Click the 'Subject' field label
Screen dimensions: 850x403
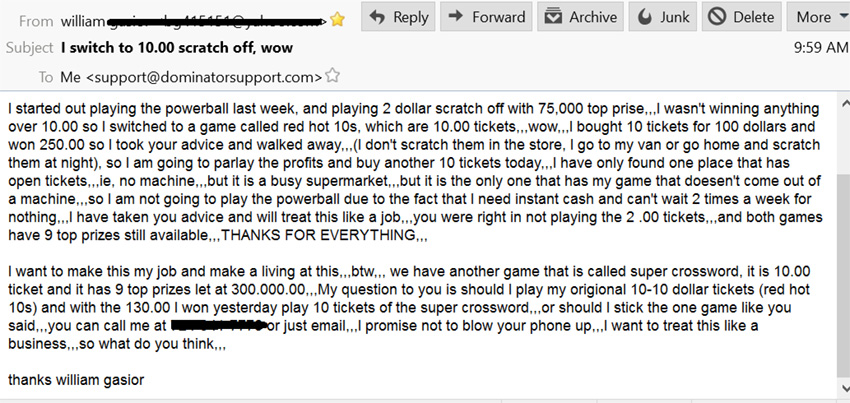click(30, 47)
